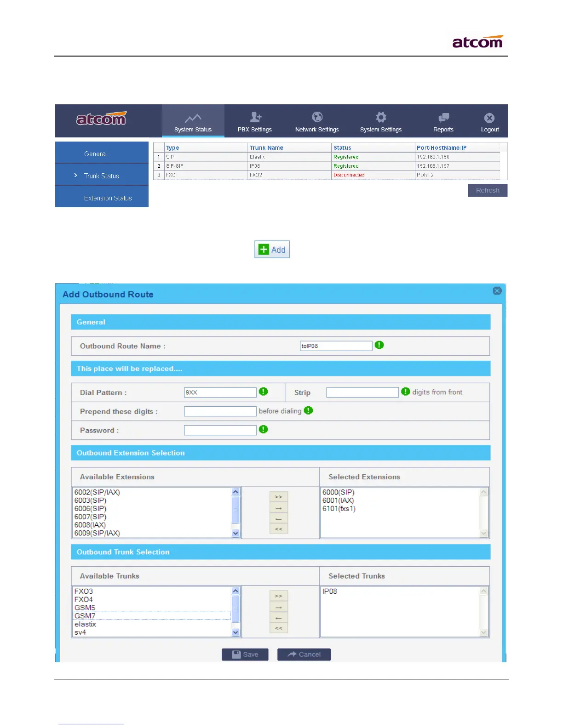This screenshot has width=563, height=728.
Task: Click the Refresh button
Action: click(x=488, y=190)
